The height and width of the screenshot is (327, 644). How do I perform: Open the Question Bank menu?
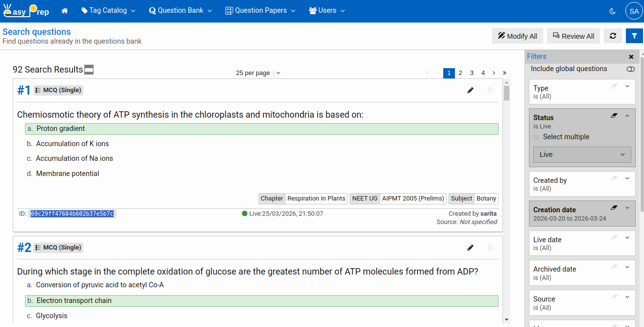coord(180,10)
